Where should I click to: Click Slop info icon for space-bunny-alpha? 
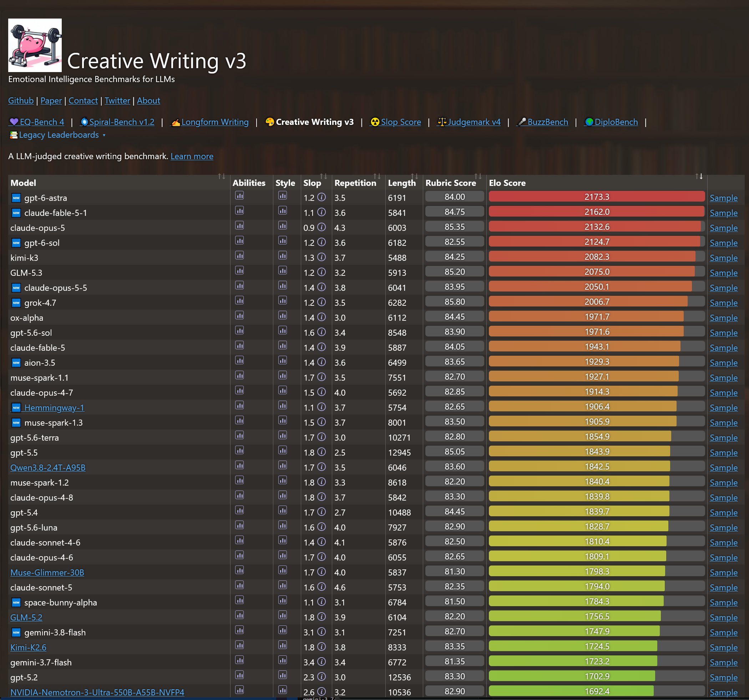coord(322,602)
